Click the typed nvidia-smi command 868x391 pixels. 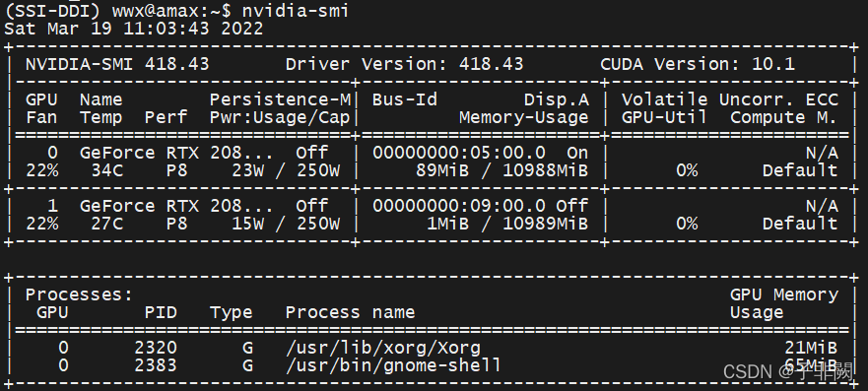point(295,11)
